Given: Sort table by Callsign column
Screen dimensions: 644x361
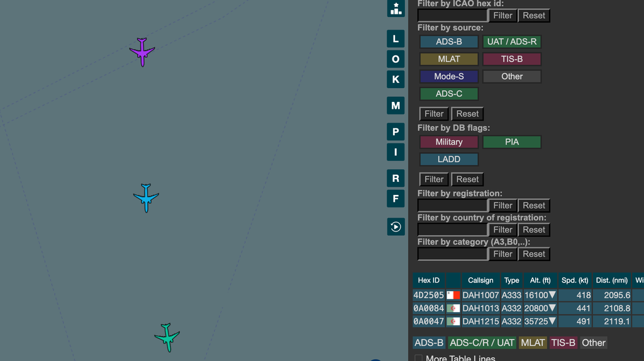Looking at the screenshot, I should pyautogui.click(x=480, y=280).
